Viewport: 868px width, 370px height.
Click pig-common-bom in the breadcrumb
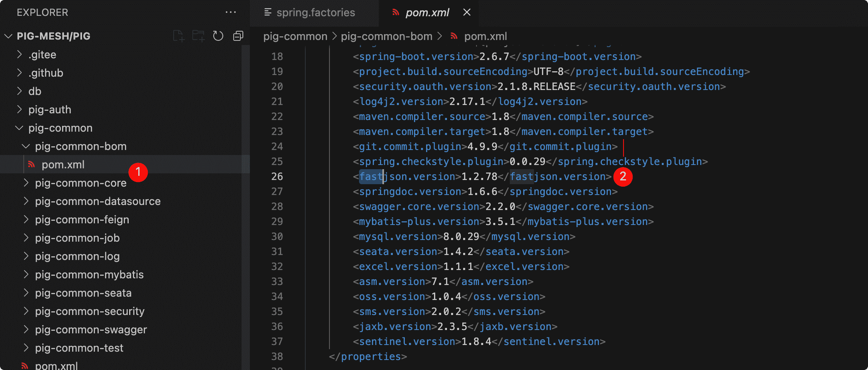pos(386,36)
